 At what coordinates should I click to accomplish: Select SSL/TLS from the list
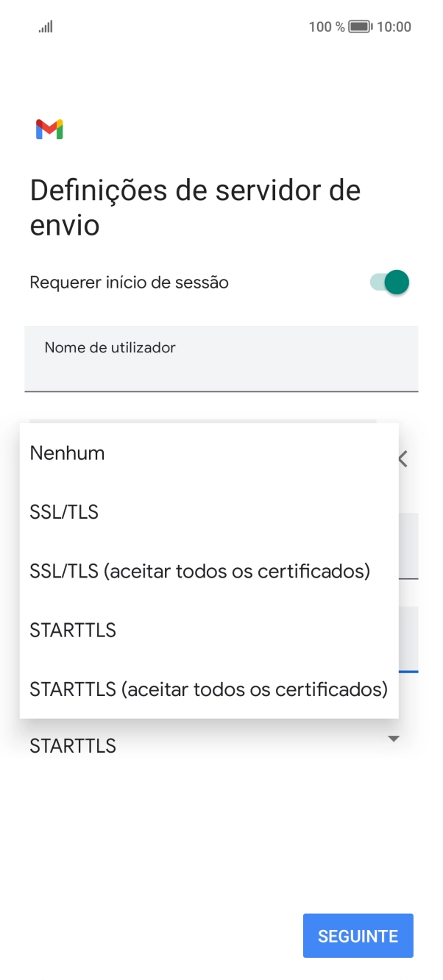click(x=63, y=512)
